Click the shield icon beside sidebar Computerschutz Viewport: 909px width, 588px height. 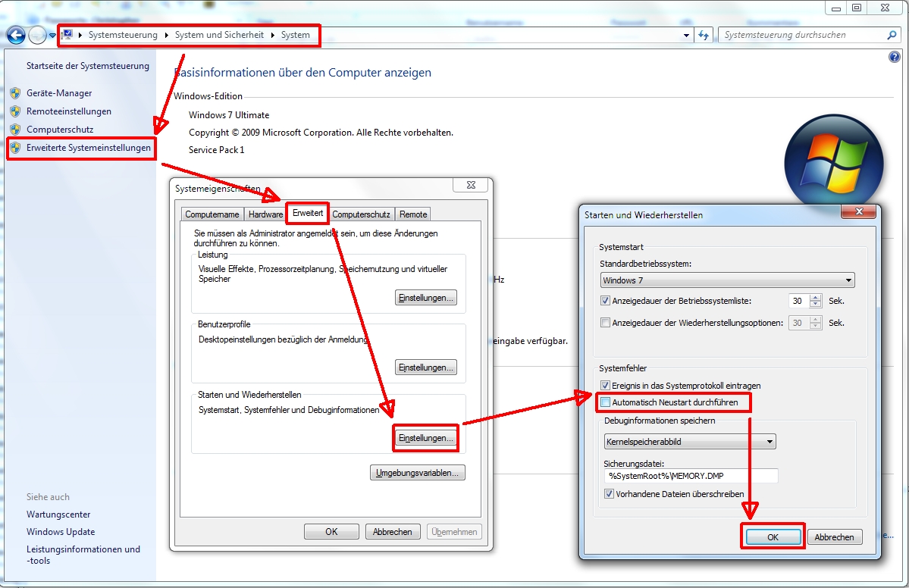click(15, 129)
